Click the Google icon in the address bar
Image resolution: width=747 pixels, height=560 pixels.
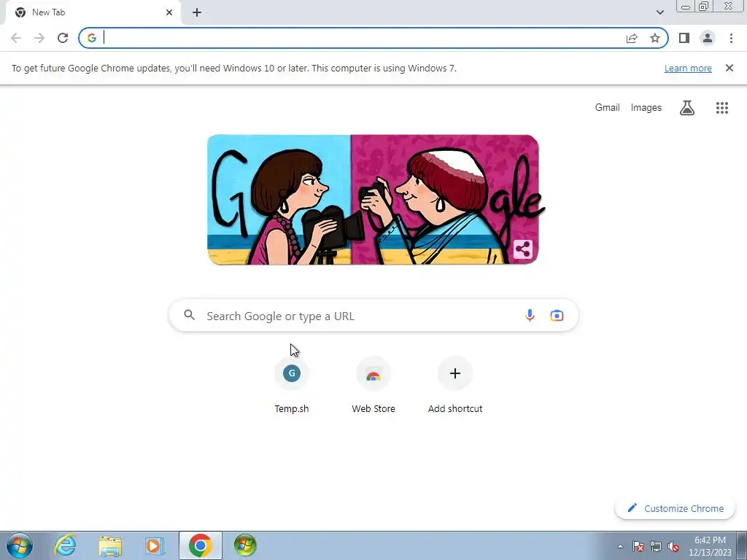pos(91,38)
